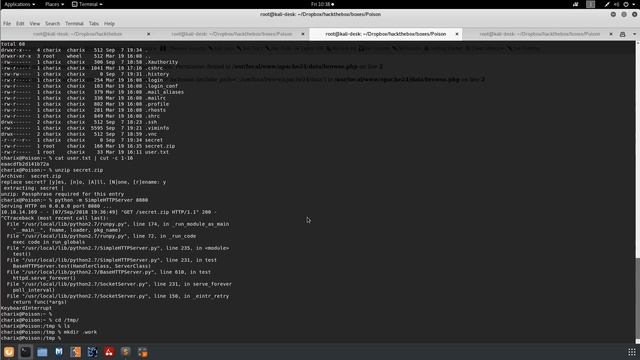The image size is (640, 360).
Task: Click the terminal vertical scrollbar thumb
Action: tap(637, 298)
